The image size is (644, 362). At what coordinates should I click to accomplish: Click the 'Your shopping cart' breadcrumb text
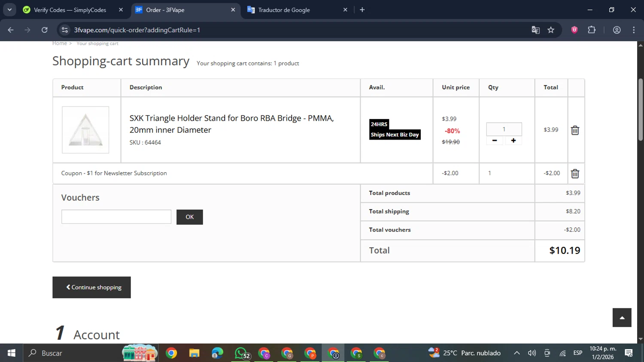click(x=97, y=43)
